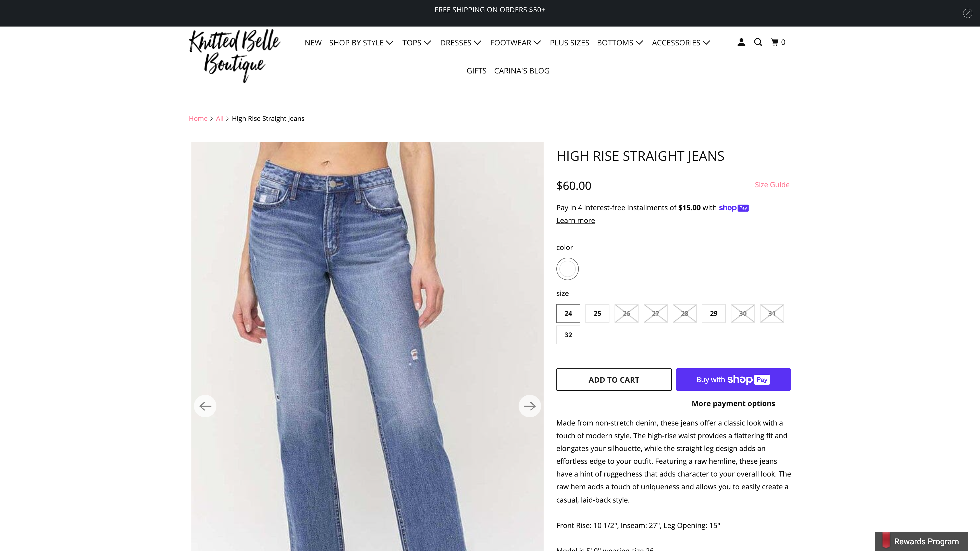980x551 pixels.
Task: Dismiss the free shipping banner
Action: (x=967, y=13)
